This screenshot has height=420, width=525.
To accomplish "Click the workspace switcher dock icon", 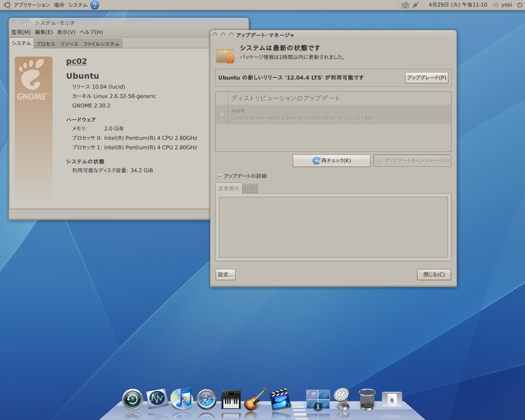I will pos(318,400).
